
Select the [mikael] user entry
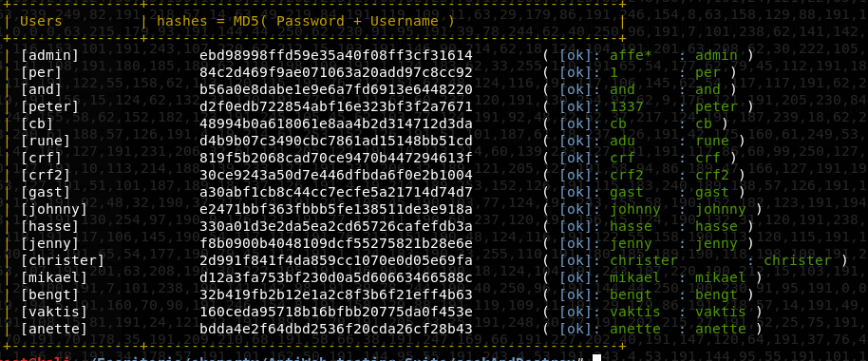54,278
